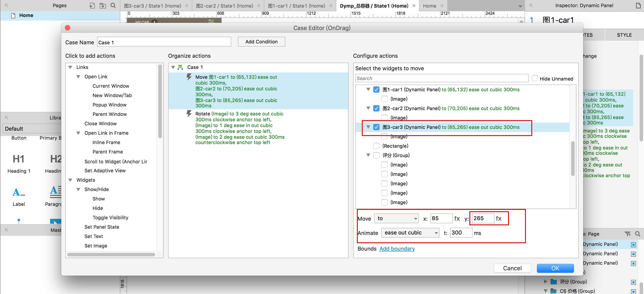This screenshot has width=644, height=294.
Task: Switch to 图1-car1 / State1 tab
Action: tap(296, 6)
